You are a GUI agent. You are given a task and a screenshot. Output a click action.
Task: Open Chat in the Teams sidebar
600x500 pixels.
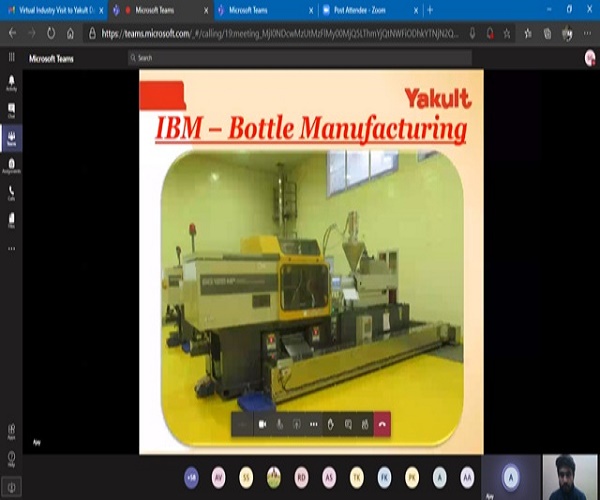tap(11, 110)
